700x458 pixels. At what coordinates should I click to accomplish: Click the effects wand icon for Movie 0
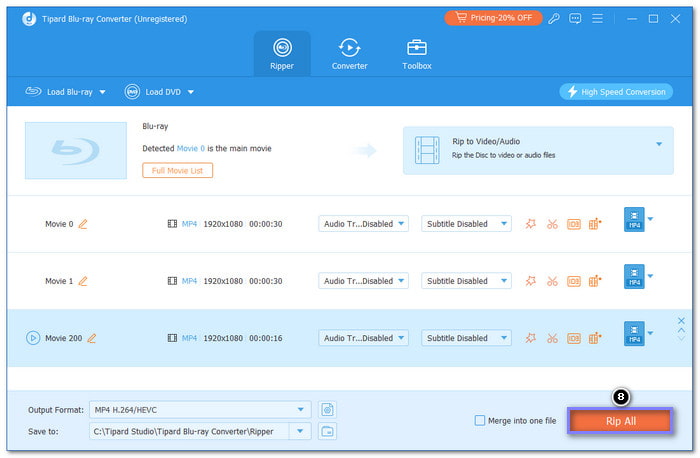[x=531, y=224]
